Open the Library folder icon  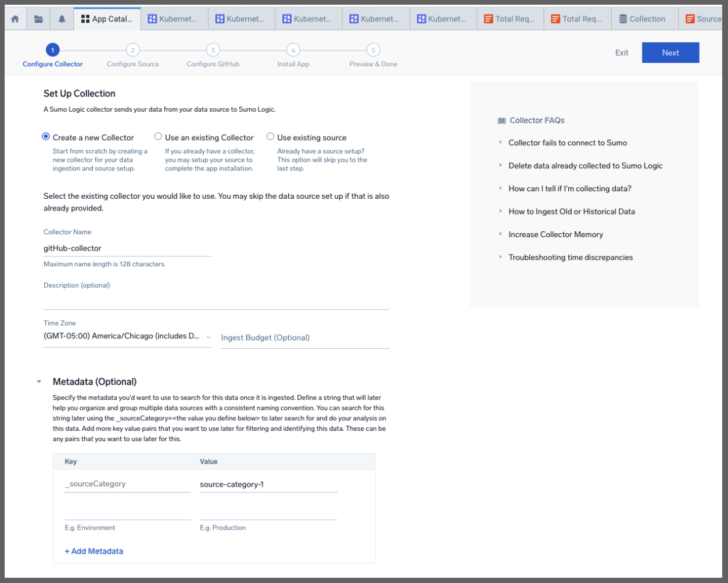tap(38, 19)
